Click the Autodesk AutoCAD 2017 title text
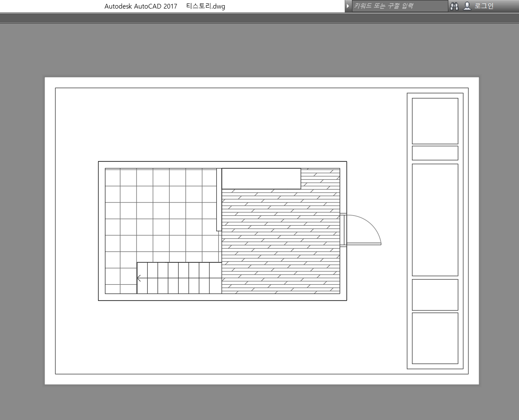 pos(141,6)
